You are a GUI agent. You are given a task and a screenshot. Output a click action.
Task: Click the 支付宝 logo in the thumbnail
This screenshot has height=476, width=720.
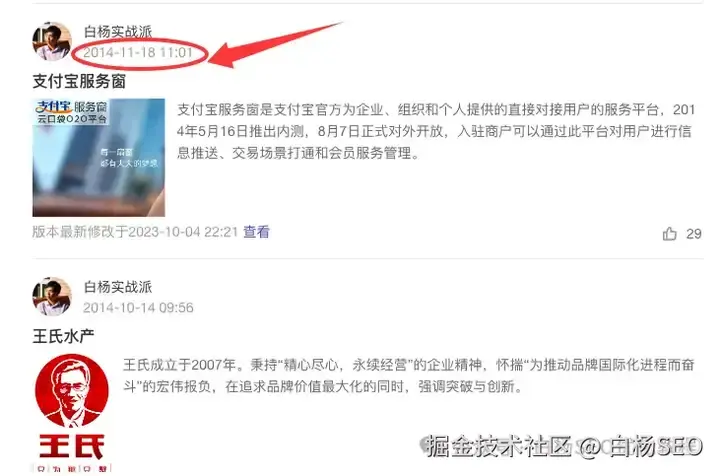54,107
